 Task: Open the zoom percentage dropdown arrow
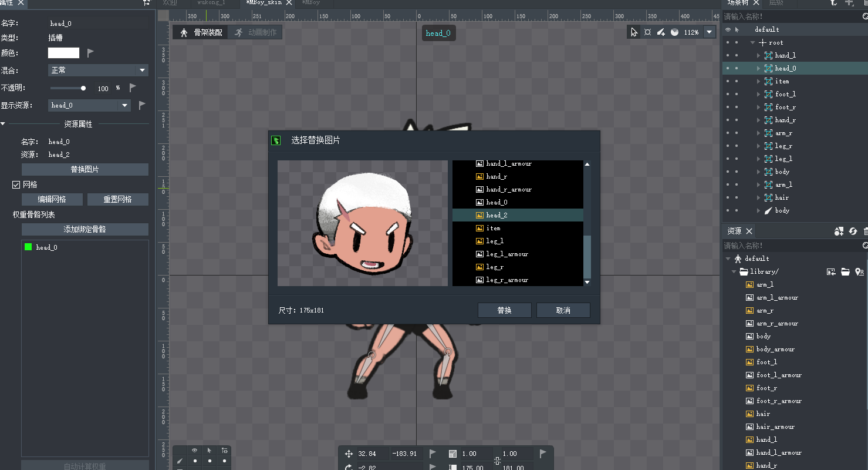(710, 32)
